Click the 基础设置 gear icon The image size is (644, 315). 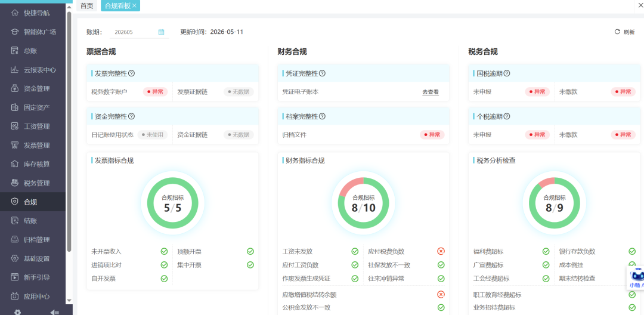coord(15,259)
